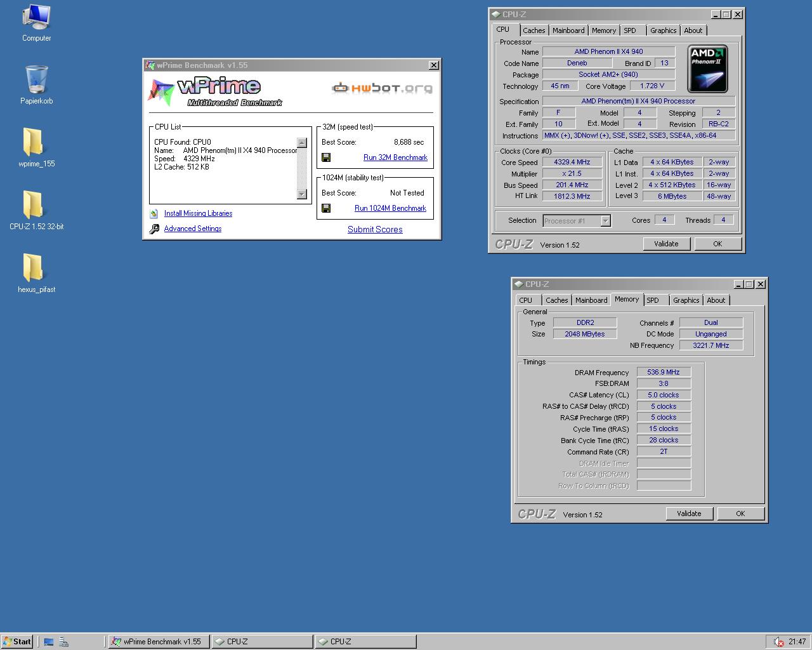Click the floppy save icon for 1024M test
The image size is (812, 650).
click(x=326, y=208)
